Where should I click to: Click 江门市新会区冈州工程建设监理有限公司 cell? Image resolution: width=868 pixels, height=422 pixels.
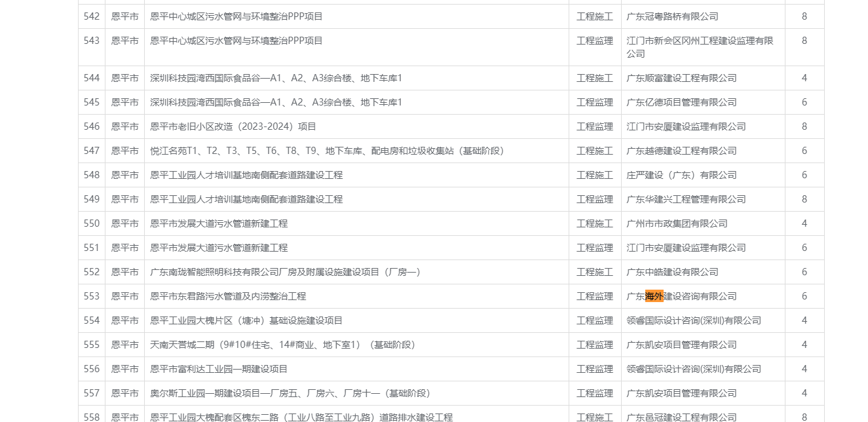(x=700, y=47)
